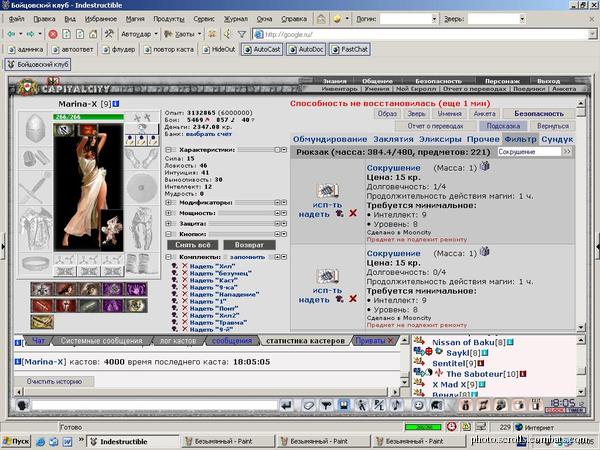
Task: Delete the "Хил" set with red X
Action: pos(185,266)
